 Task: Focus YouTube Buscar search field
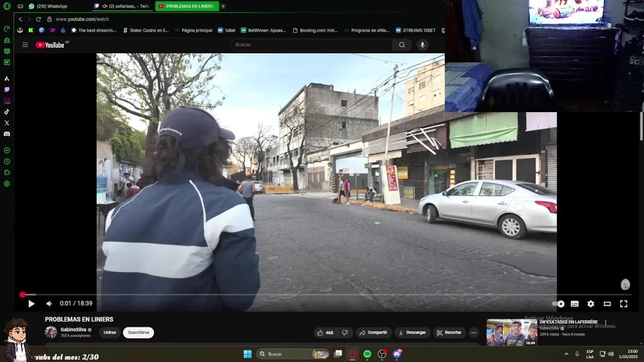311,45
